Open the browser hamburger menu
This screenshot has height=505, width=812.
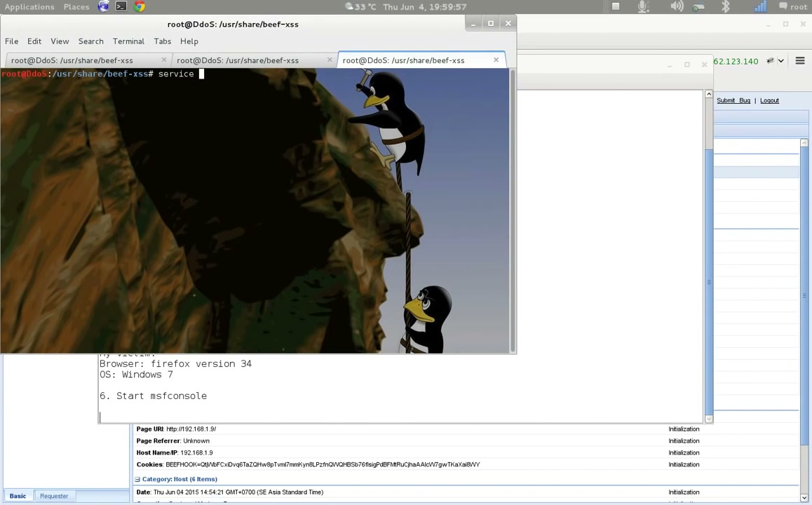(x=800, y=60)
